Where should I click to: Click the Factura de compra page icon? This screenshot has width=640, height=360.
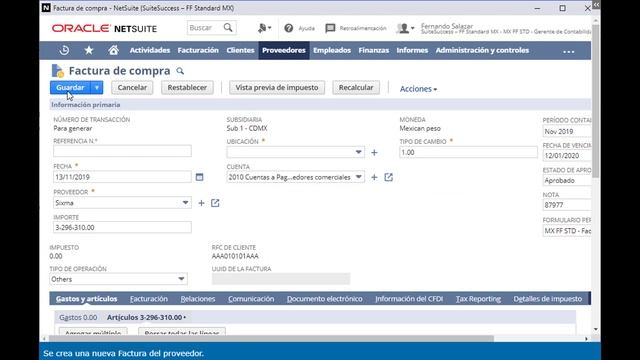click(x=58, y=71)
